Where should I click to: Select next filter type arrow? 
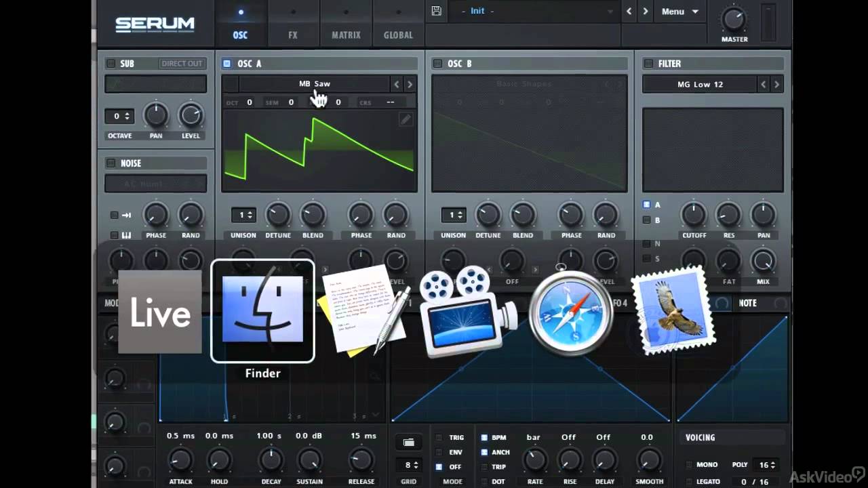tap(777, 84)
